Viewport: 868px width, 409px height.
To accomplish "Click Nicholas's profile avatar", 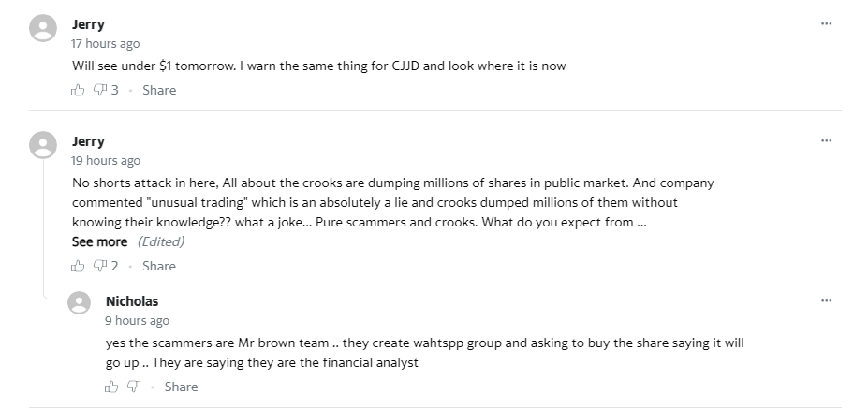I will coord(80,302).
